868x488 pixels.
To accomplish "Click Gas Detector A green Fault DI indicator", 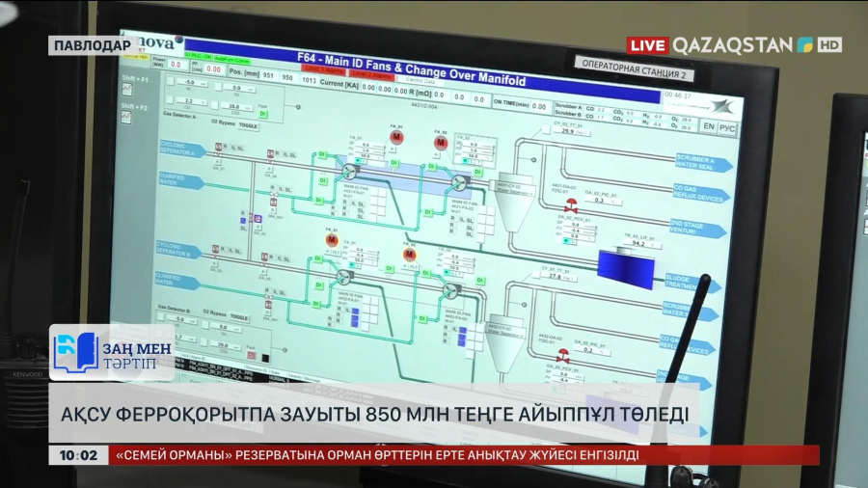I will 263,114.
